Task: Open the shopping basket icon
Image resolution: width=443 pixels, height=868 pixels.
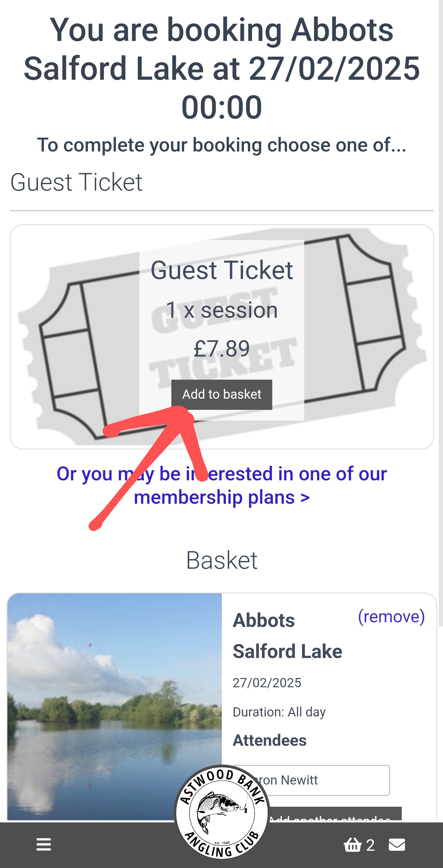Action: click(352, 844)
